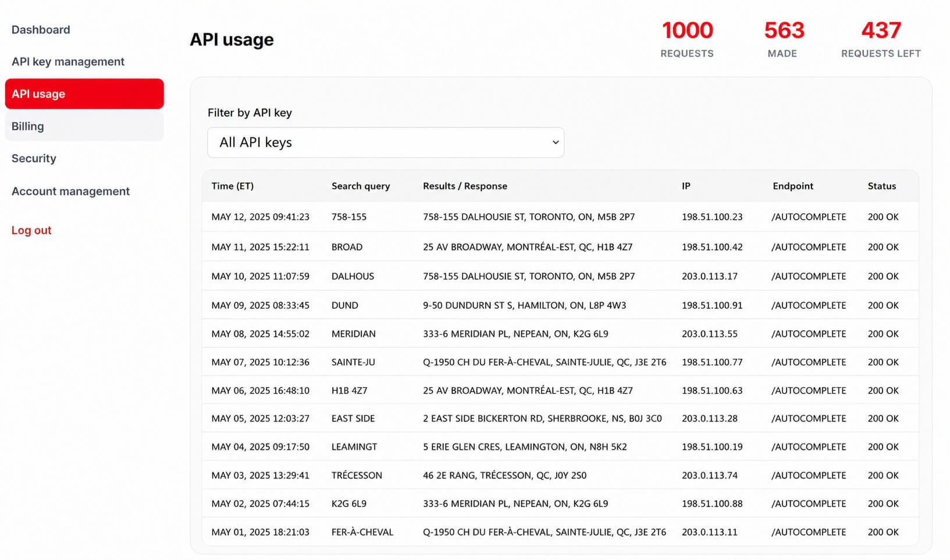Select timestamp MAY 12, 2025 09:41:23
The width and height of the screenshot is (950, 560).
coord(261,217)
